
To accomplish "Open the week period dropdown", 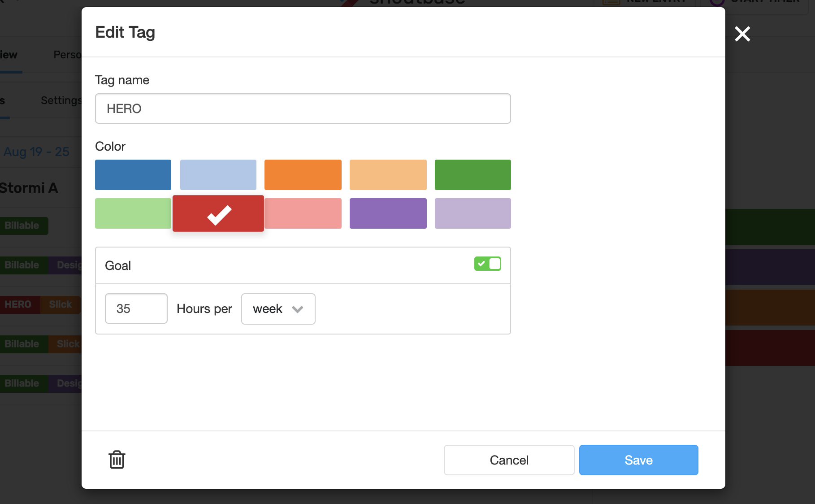I will tap(278, 309).
